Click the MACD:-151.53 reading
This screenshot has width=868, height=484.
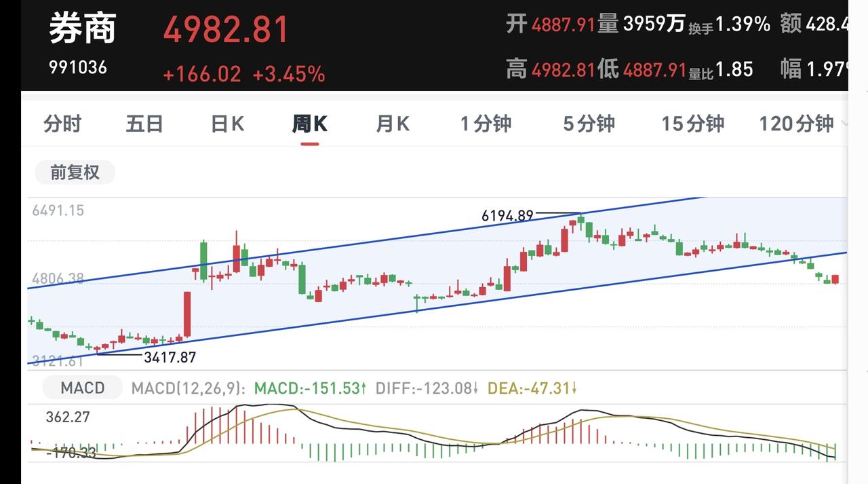click(x=310, y=388)
